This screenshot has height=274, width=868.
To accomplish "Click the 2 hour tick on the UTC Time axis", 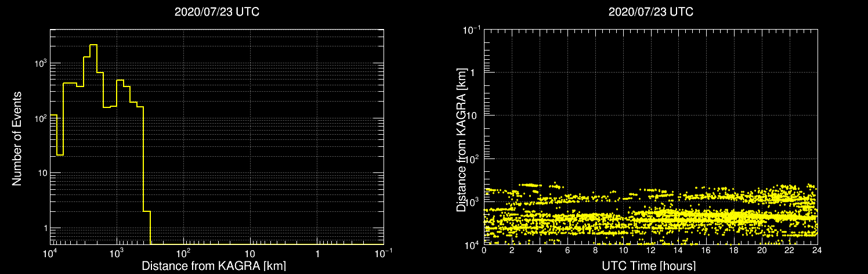I will pyautogui.click(x=512, y=250).
